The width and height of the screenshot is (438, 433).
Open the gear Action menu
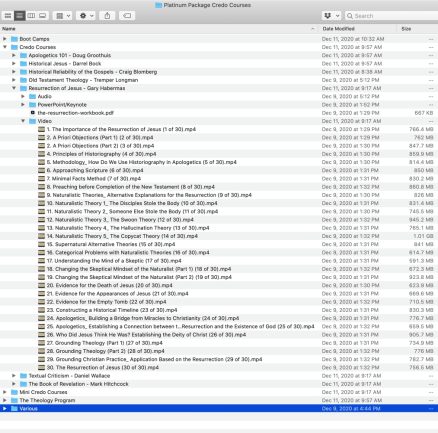[x=86, y=16]
